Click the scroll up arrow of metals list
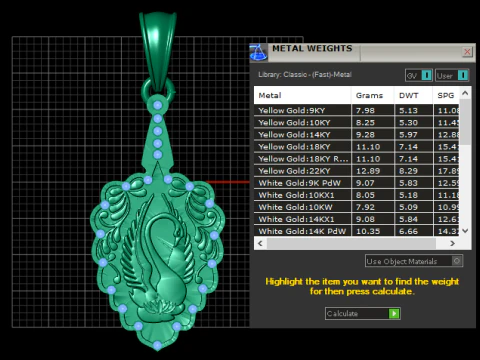This screenshot has height=360, width=480. point(465,93)
